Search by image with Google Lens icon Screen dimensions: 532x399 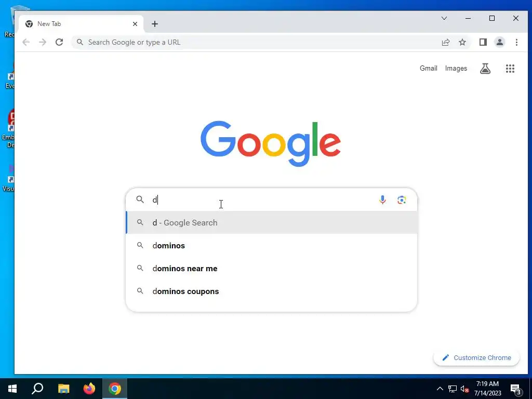click(402, 200)
